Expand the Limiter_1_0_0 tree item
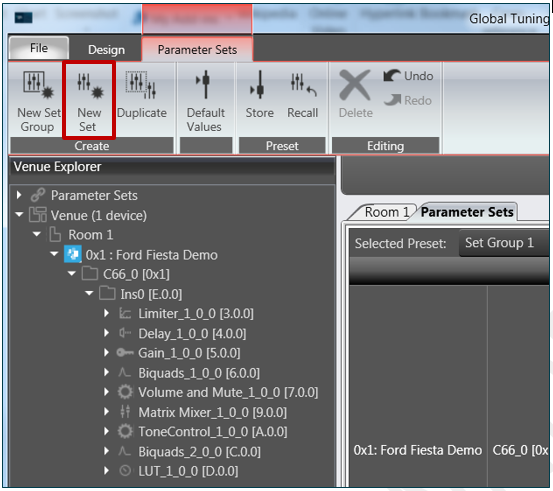This screenshot has height=491, width=553. click(106, 313)
